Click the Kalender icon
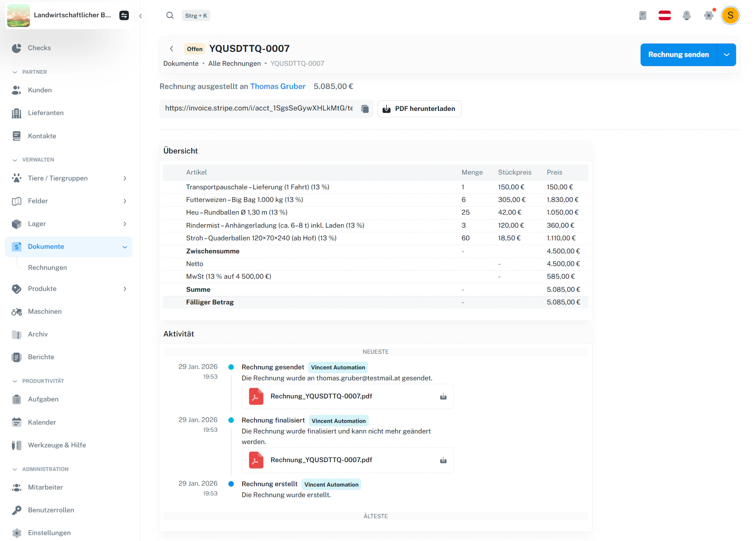 pyautogui.click(x=16, y=422)
